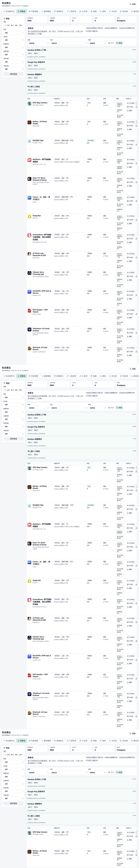The image size is (139, 868).
Task: Click 清空筛选 button in middle page copy
Action: 13,439
